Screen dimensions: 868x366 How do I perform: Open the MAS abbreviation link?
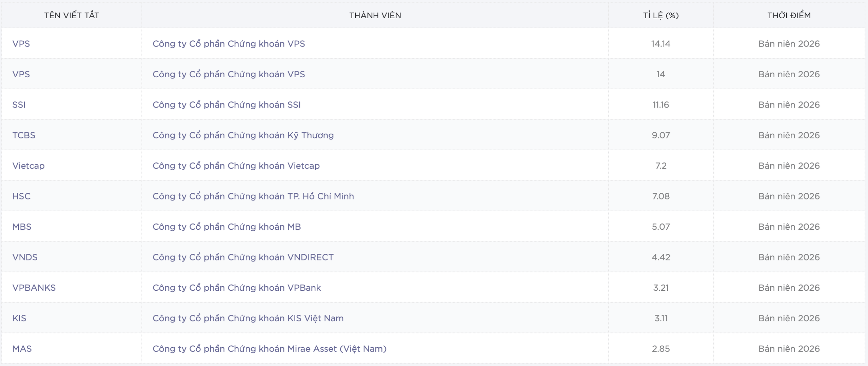click(22, 349)
